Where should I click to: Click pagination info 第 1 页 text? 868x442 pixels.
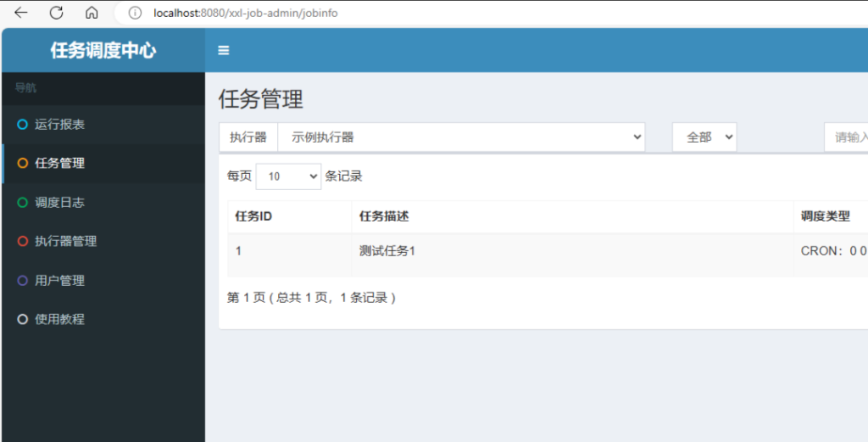tap(312, 298)
